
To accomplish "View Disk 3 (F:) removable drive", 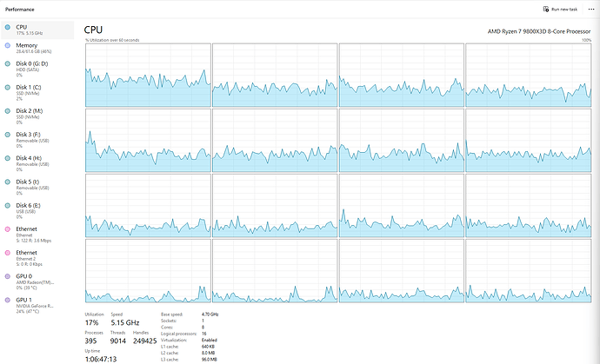I will [x=37, y=140].
